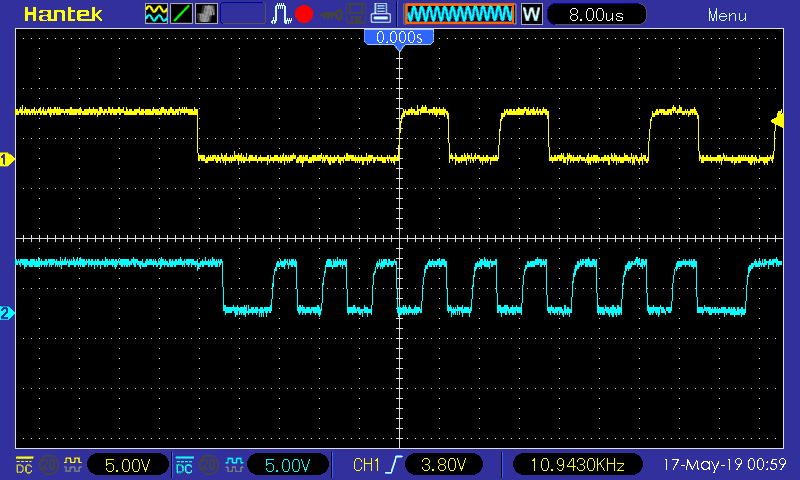
Task: Click the red run/stop indicator dot
Action: [304, 14]
